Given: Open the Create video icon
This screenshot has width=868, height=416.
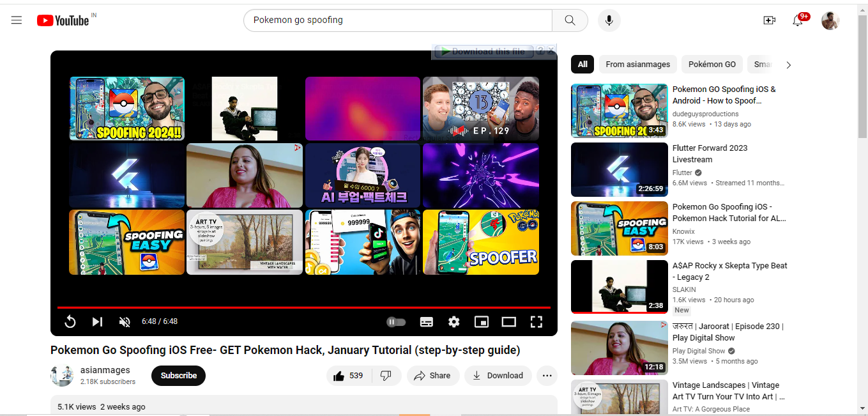Looking at the screenshot, I should pyautogui.click(x=770, y=20).
